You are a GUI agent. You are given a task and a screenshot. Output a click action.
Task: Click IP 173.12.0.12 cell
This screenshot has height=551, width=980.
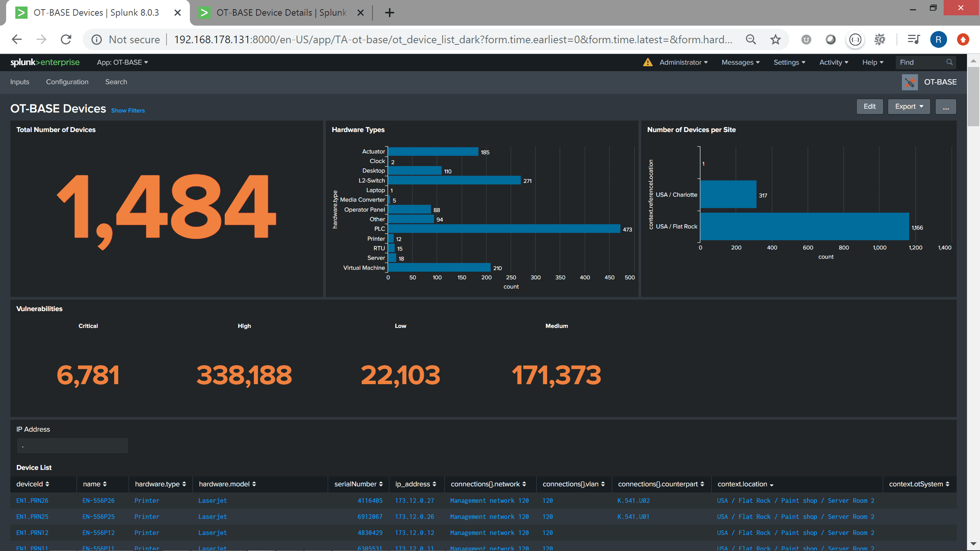(x=415, y=533)
